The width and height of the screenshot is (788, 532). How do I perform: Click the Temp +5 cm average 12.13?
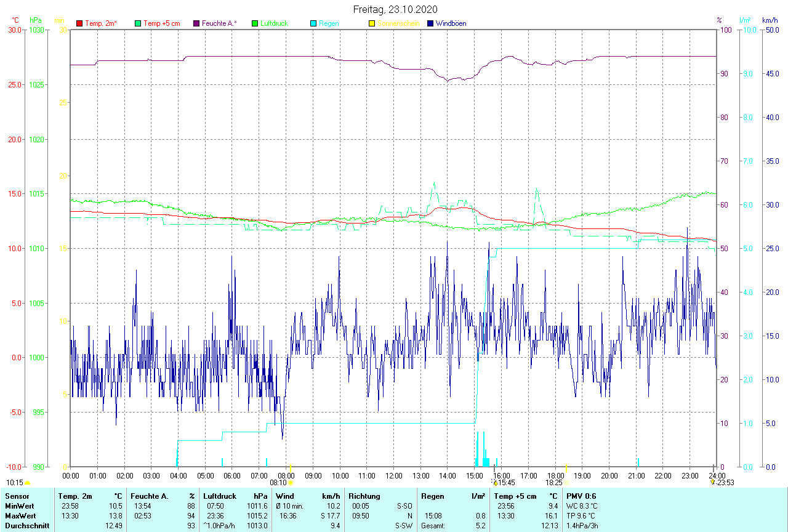pyautogui.click(x=549, y=525)
